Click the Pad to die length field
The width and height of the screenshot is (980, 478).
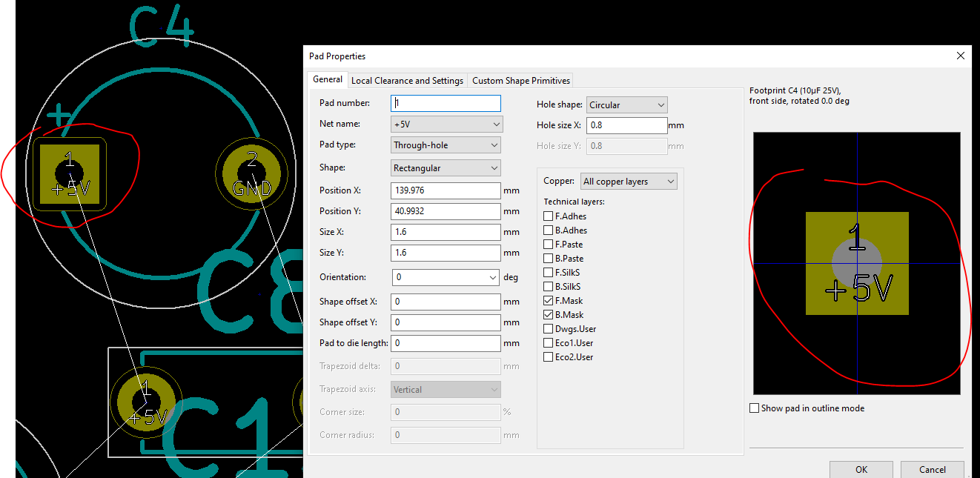point(446,343)
